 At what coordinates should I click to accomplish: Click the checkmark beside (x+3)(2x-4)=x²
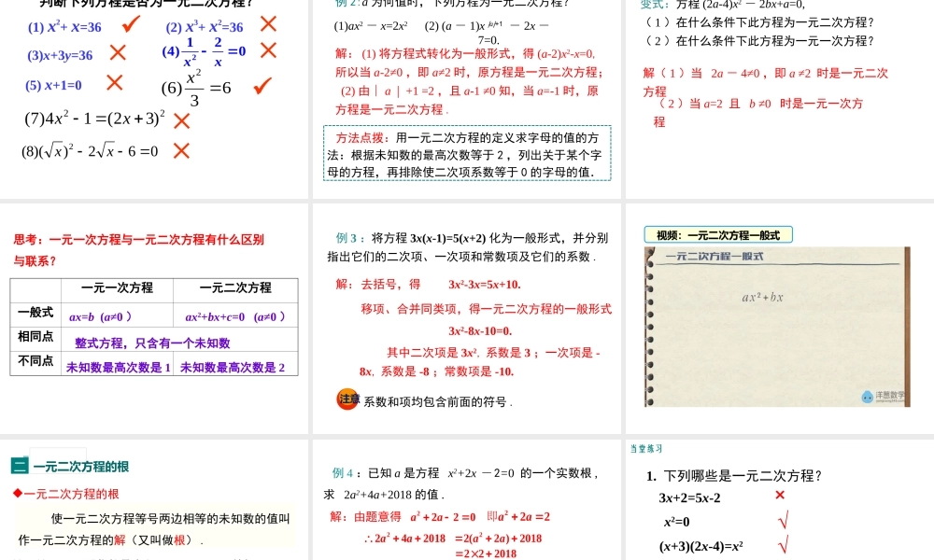point(783,544)
